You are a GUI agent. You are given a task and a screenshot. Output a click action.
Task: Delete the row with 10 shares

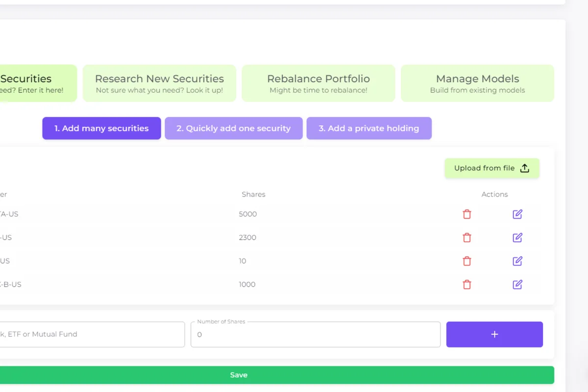(467, 261)
